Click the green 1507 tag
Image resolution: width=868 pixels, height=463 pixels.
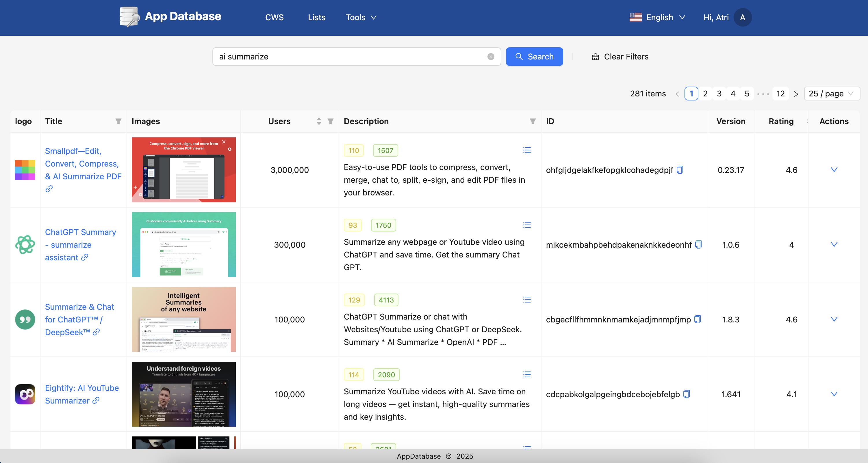[385, 150]
